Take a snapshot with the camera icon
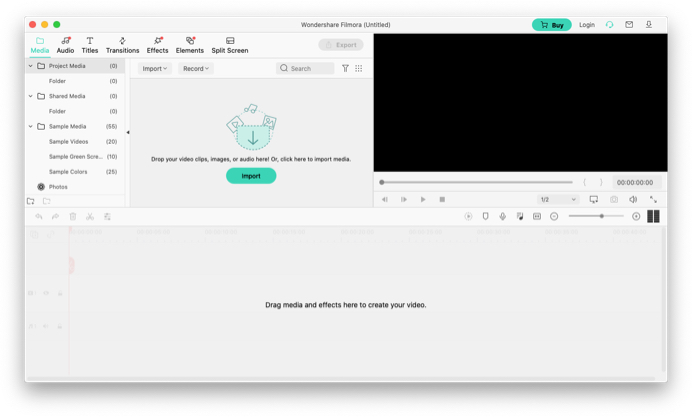 point(614,199)
